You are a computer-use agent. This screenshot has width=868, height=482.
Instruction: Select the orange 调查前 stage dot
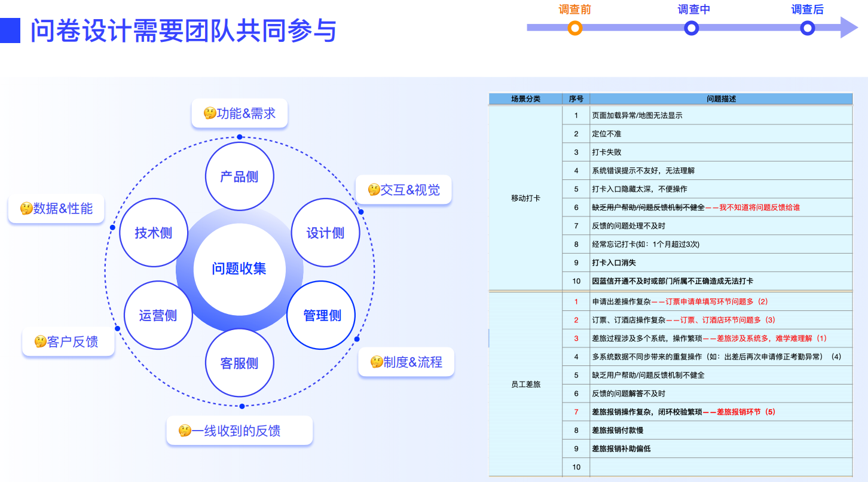point(576,27)
